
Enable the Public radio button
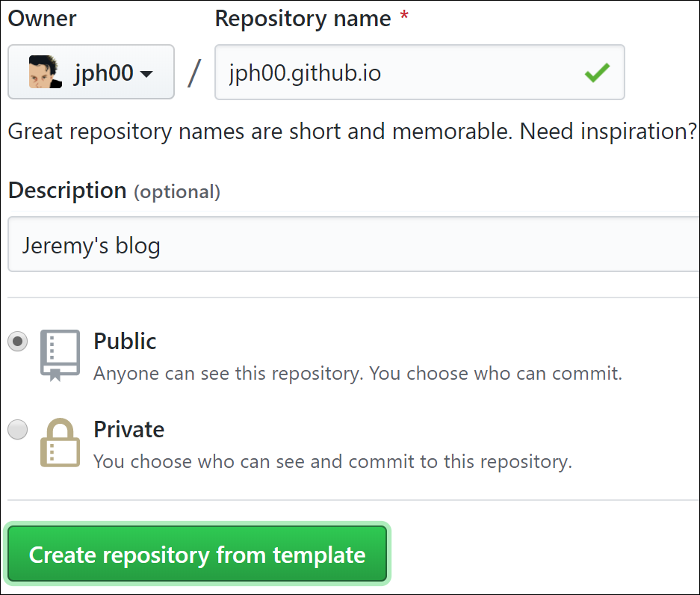point(18,341)
